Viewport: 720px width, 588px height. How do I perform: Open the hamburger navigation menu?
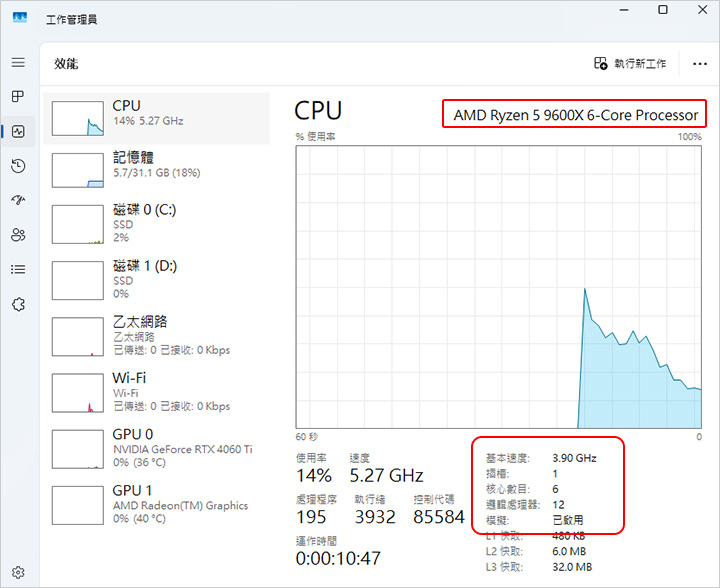click(x=18, y=62)
